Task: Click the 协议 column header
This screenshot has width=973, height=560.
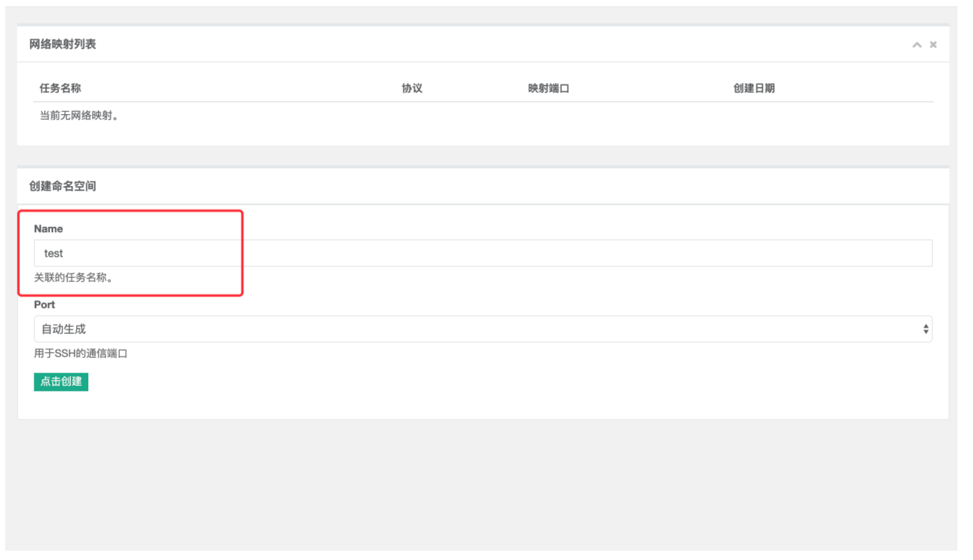Action: (412, 88)
